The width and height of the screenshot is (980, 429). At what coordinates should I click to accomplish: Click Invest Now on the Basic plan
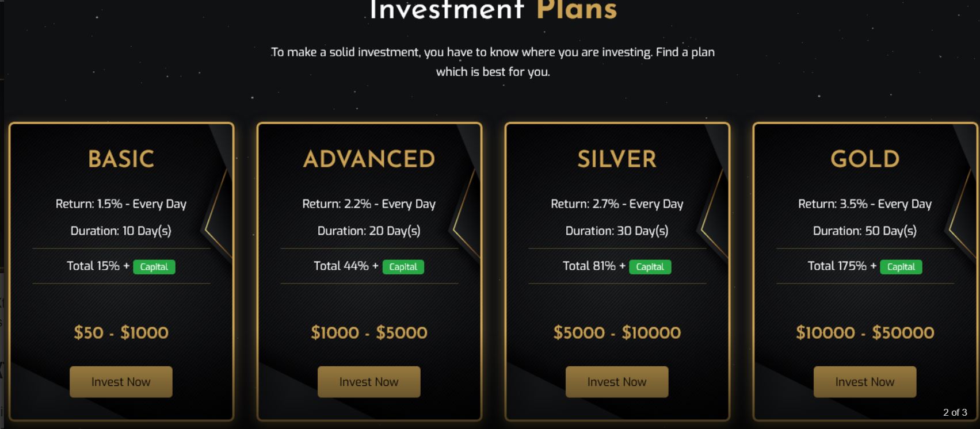click(x=121, y=382)
